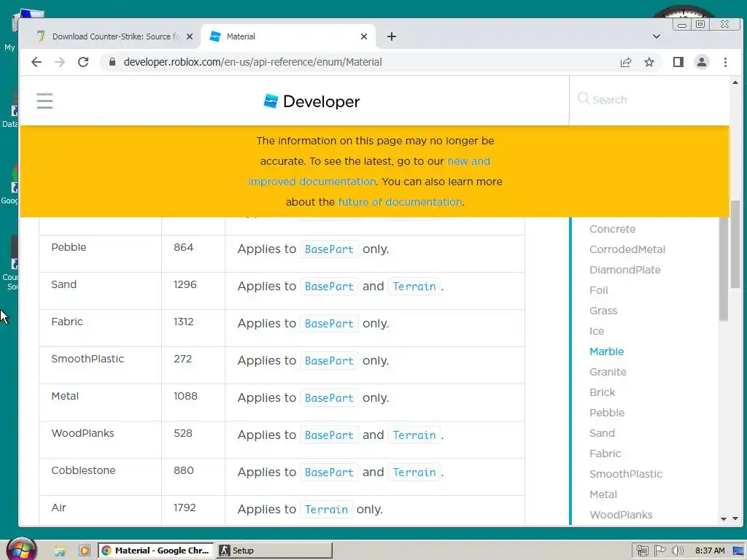Go back to previous page
Viewport: 747px width, 560px height.
(x=36, y=62)
